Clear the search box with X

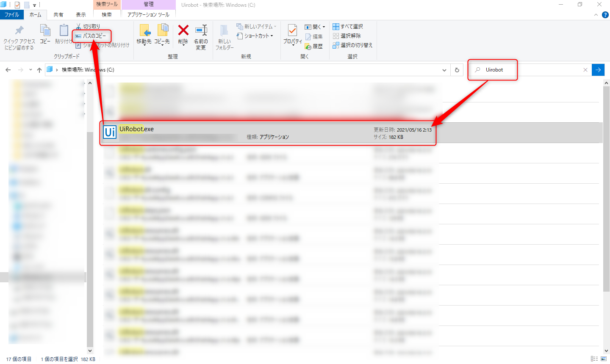coord(585,70)
